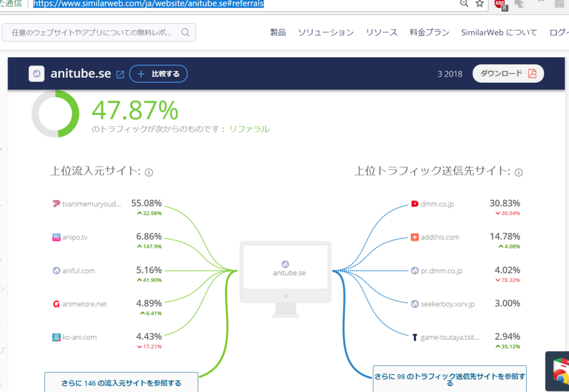Image resolution: width=569 pixels, height=392 pixels.
Task: Click the addthis.com plus favicon
Action: (415, 237)
